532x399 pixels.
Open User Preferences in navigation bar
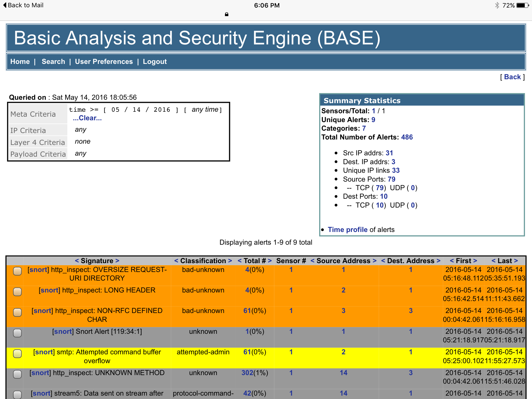click(104, 62)
